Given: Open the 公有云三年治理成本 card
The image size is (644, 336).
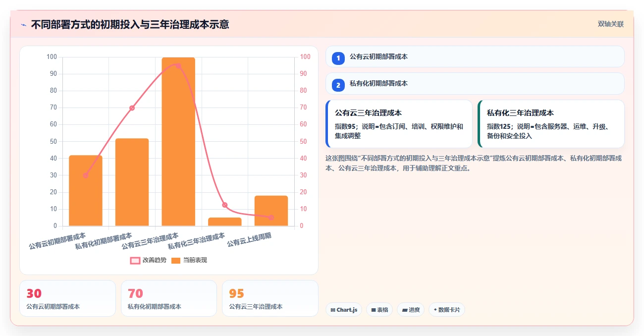Looking at the screenshot, I should point(399,124).
